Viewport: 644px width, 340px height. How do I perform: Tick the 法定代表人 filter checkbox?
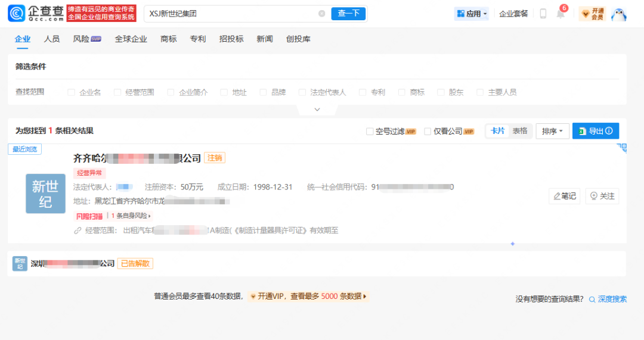point(302,92)
